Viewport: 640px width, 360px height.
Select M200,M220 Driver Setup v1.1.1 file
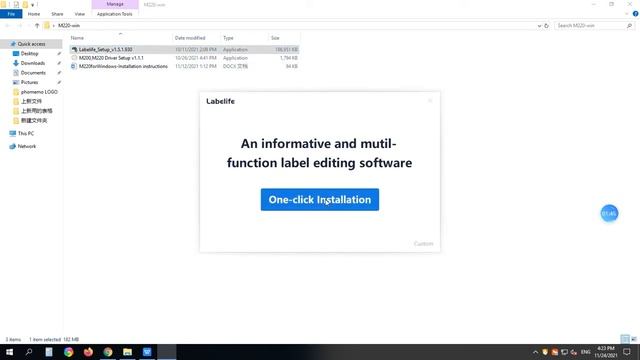point(111,58)
